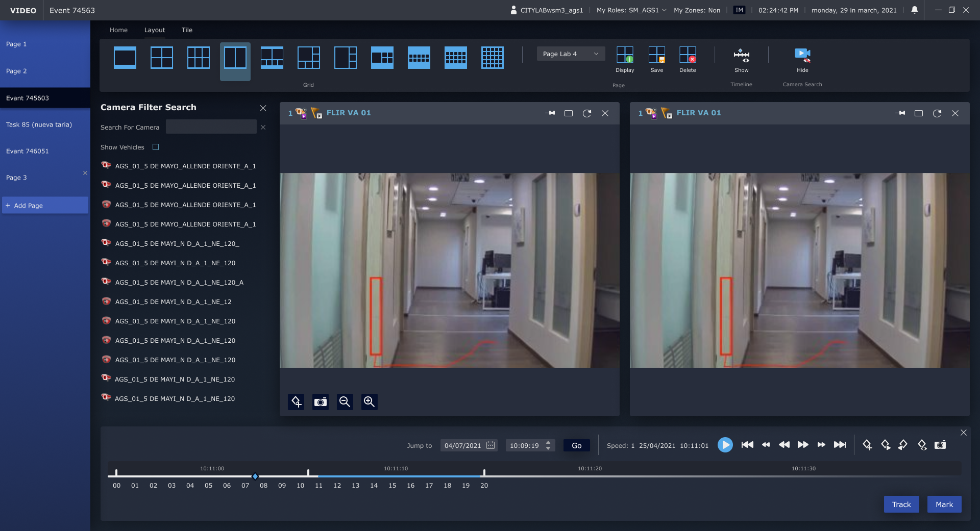Switch to the Home tab

click(x=118, y=30)
